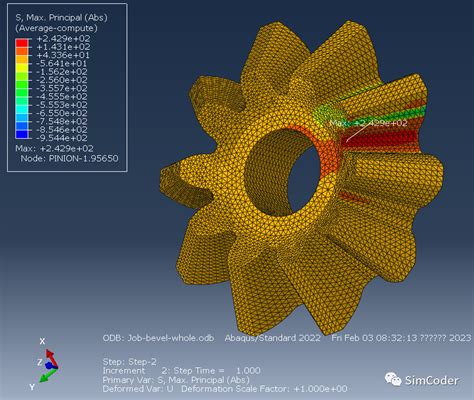Click the legend value -9.544e+02
This screenshot has width=474, height=400.
[x=62, y=138]
